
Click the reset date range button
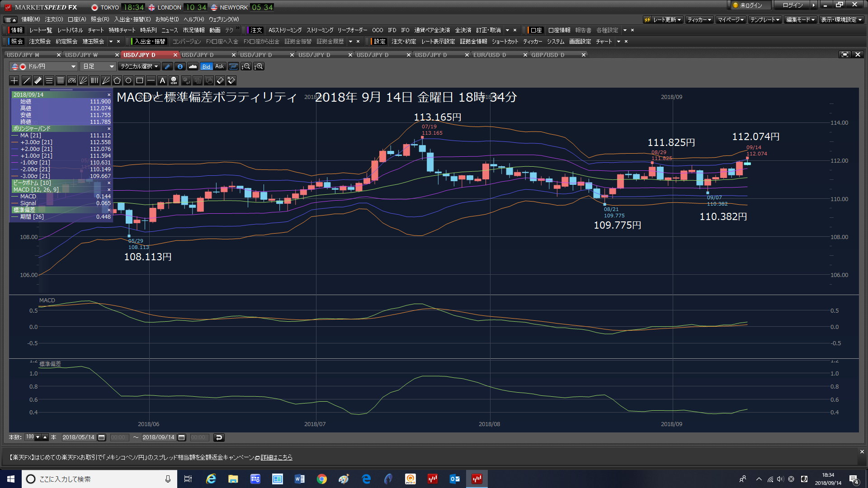click(x=219, y=437)
